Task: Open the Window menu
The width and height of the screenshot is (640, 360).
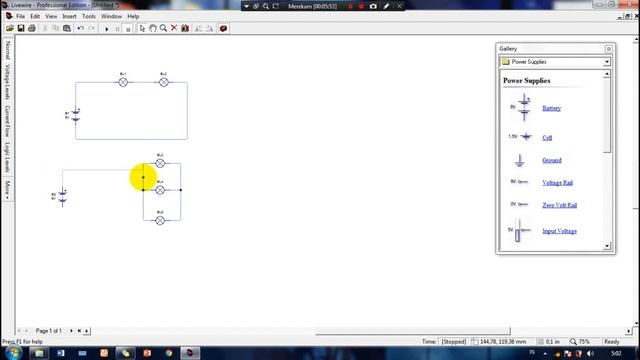Action: [111, 16]
